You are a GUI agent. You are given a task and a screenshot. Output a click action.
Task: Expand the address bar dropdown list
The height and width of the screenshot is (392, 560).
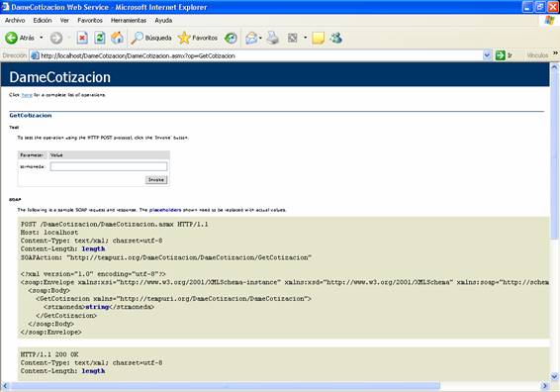tap(487, 55)
